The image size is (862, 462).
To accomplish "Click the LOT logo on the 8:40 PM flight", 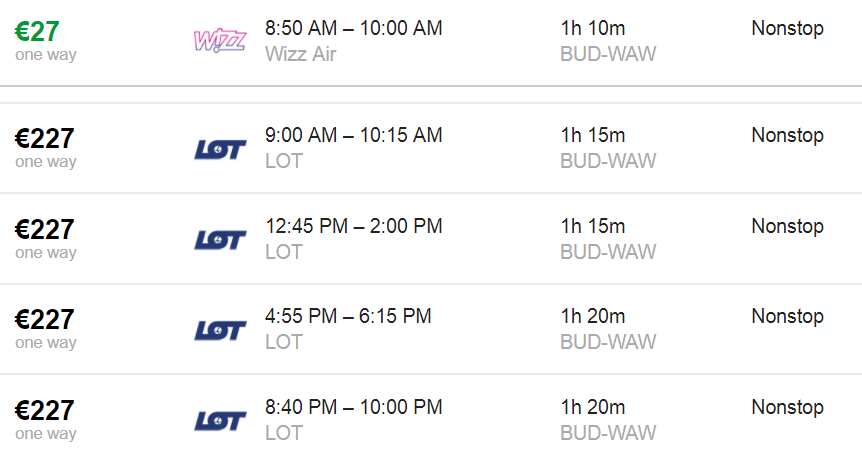I will pyautogui.click(x=220, y=421).
